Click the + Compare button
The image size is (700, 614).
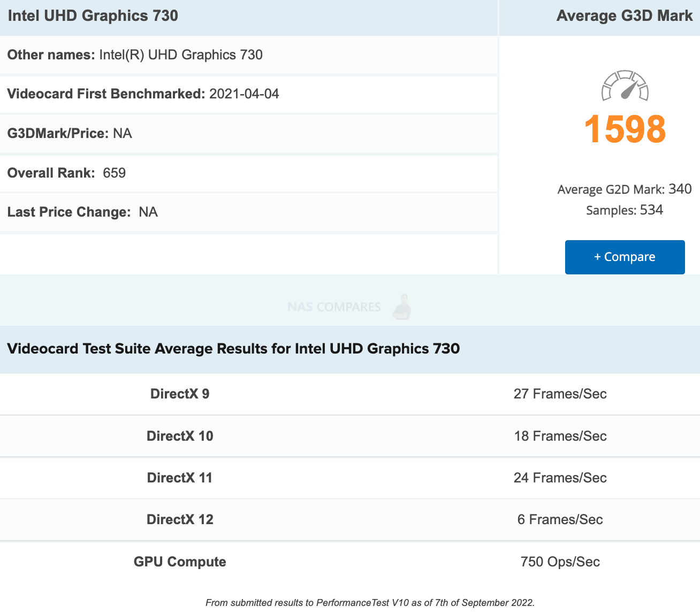(x=625, y=257)
